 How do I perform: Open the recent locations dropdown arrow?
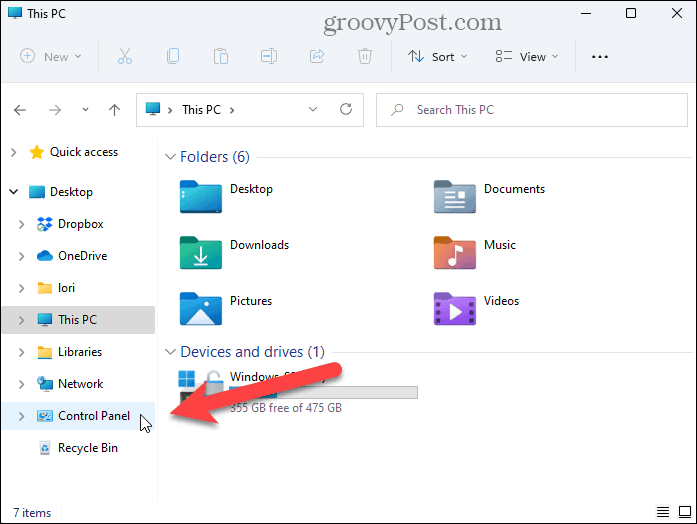coord(85,109)
